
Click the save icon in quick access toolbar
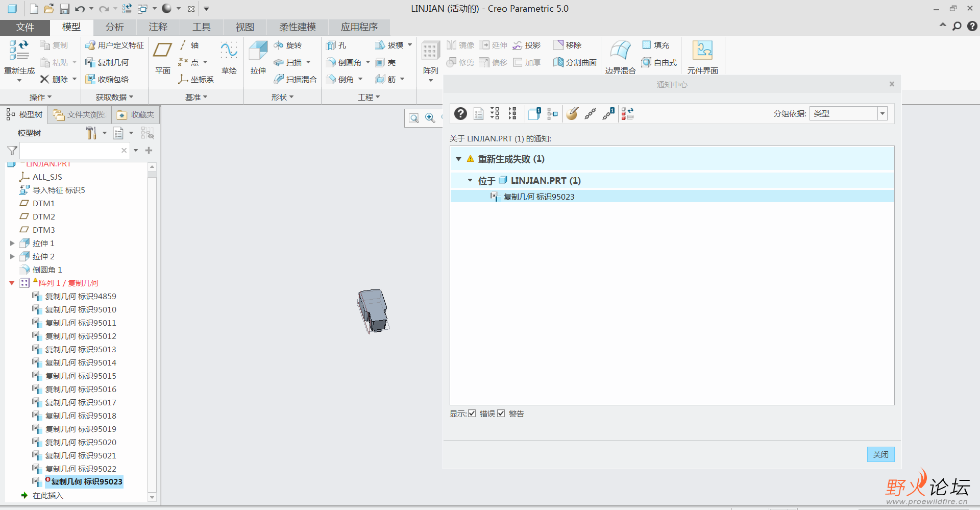click(64, 9)
